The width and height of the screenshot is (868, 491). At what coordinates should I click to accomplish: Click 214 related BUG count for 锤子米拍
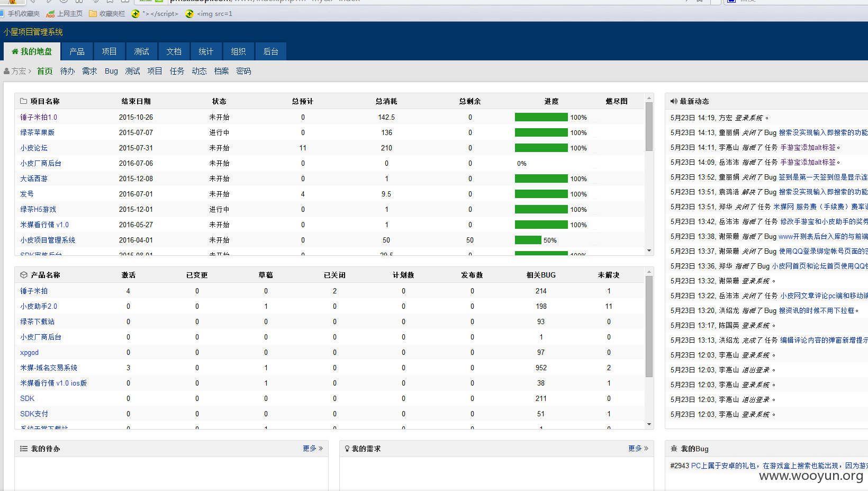click(541, 291)
